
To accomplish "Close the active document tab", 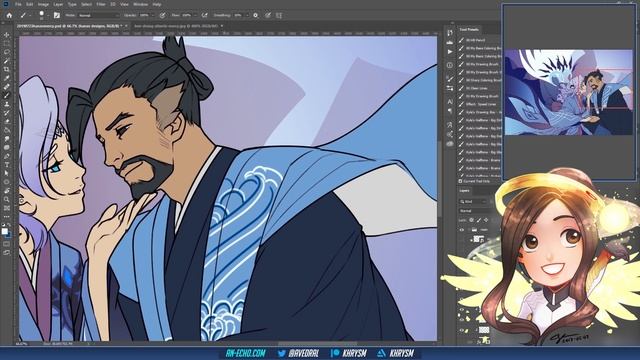I will tap(126, 26).
